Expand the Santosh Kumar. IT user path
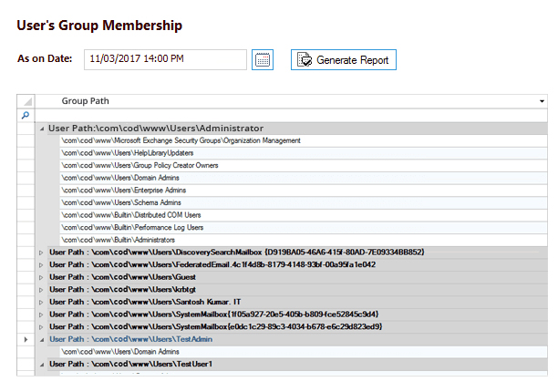The width and height of the screenshot is (558, 392). 41,301
